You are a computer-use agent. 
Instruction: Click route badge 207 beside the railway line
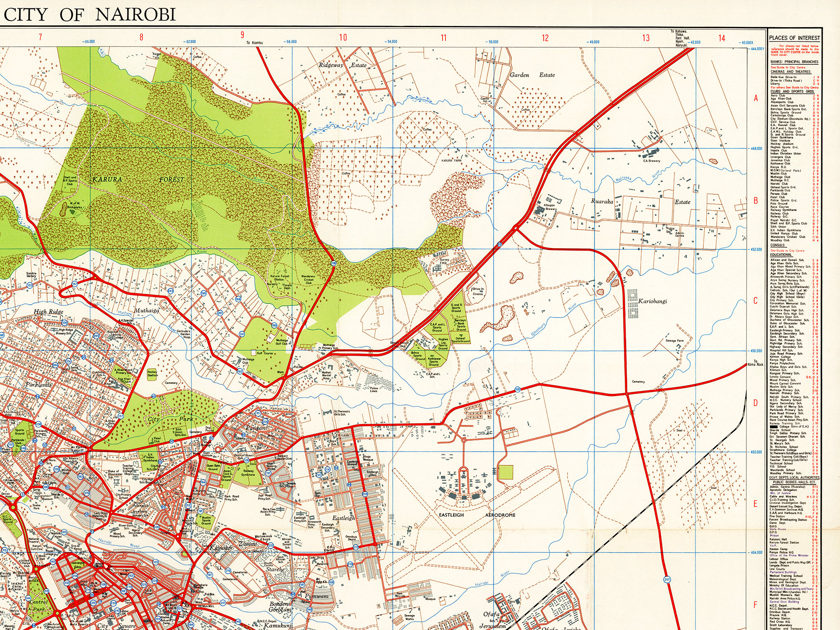coord(667,579)
